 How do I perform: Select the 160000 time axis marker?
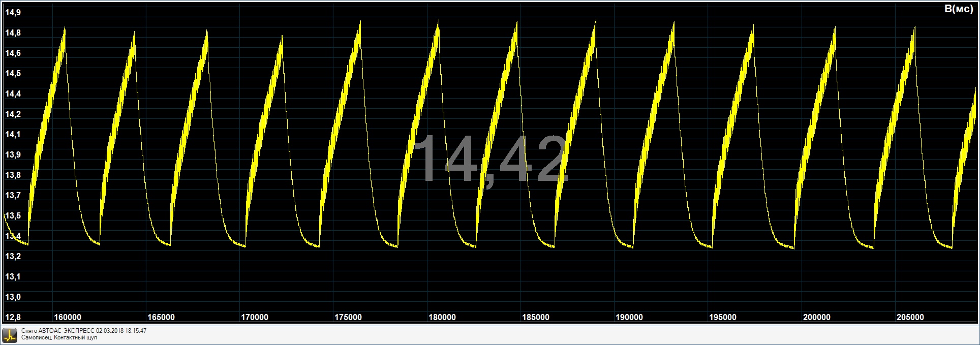68,318
